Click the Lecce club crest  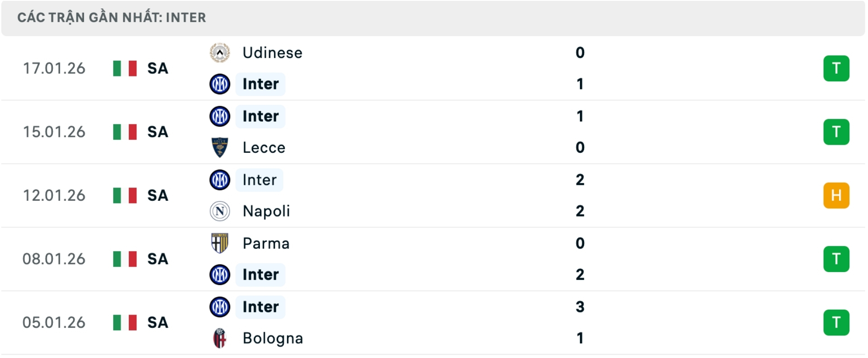pos(220,147)
